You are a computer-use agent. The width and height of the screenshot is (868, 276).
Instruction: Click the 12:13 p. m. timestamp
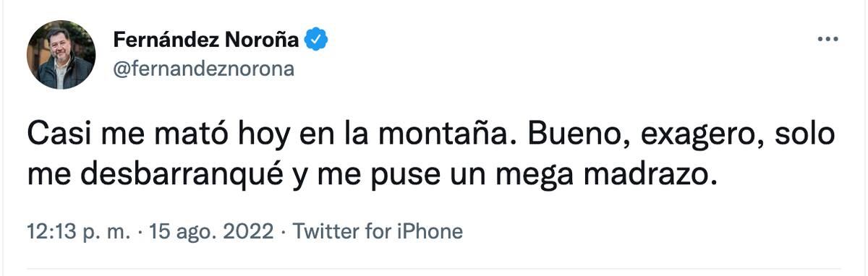tap(80, 232)
